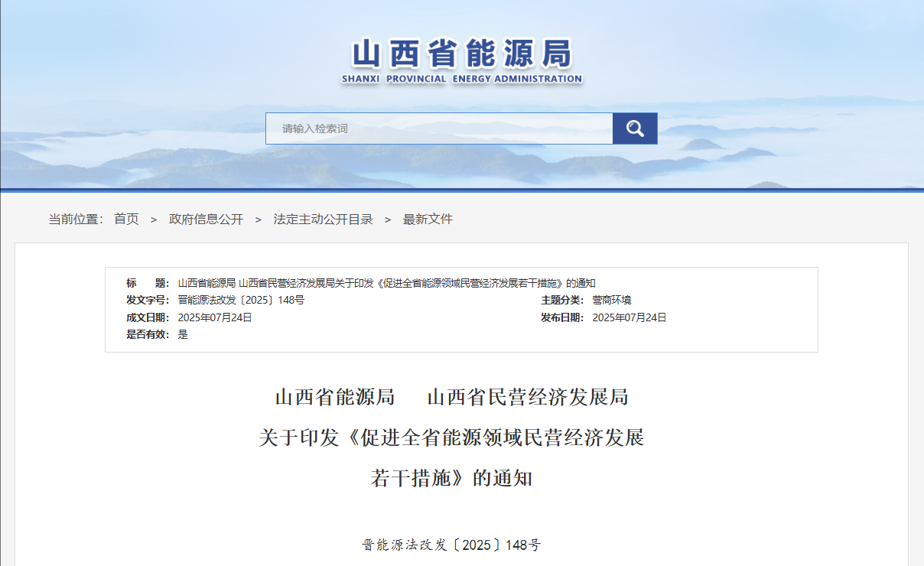Click inside the search input box
This screenshot has height=566, width=924.
click(436, 128)
